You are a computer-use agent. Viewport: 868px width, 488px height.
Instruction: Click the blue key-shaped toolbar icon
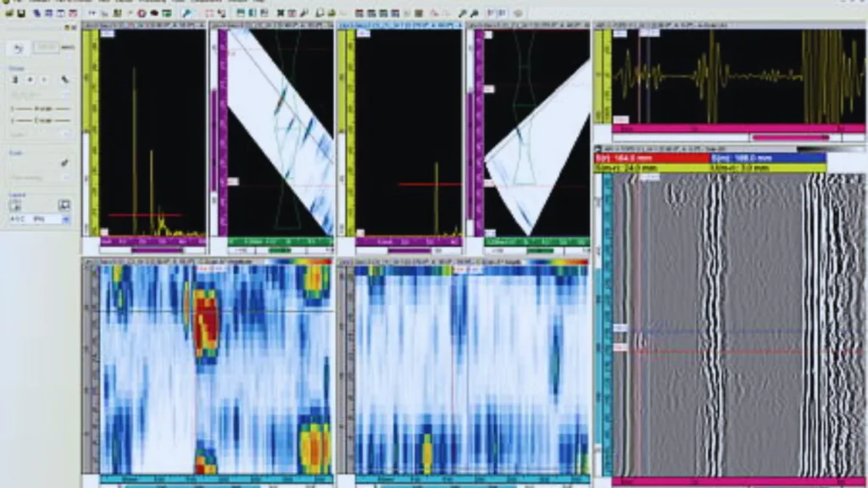coord(187,13)
